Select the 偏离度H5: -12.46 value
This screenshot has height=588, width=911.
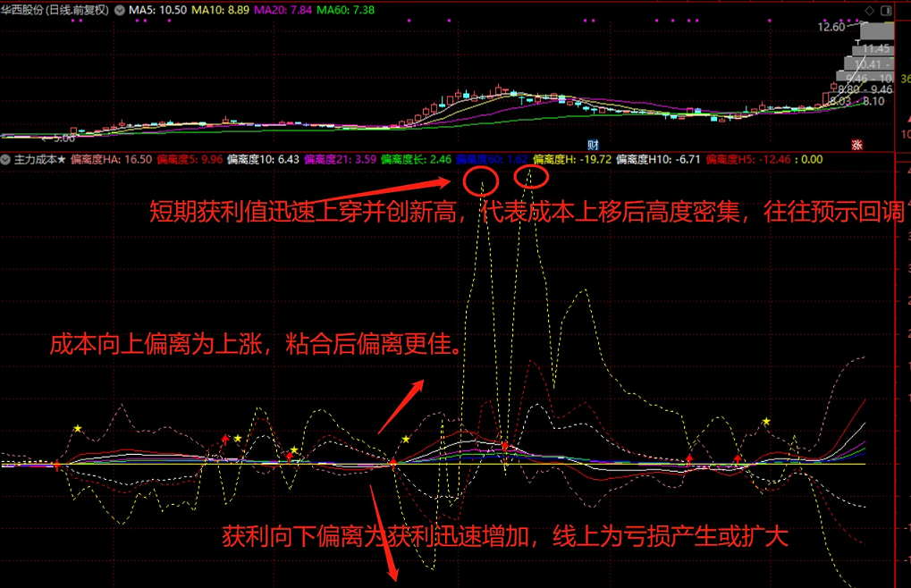coord(748,160)
